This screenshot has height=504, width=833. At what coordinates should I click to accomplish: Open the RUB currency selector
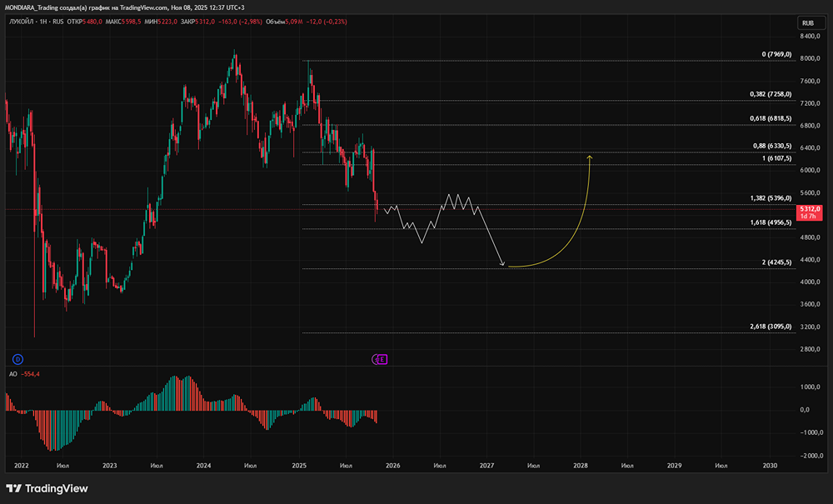[x=811, y=22]
